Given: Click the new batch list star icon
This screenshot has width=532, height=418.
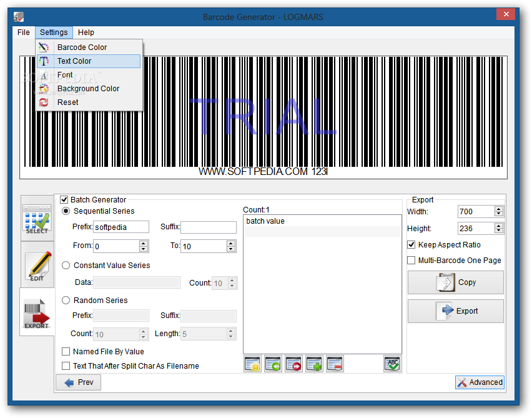Looking at the screenshot, I should click(x=252, y=364).
